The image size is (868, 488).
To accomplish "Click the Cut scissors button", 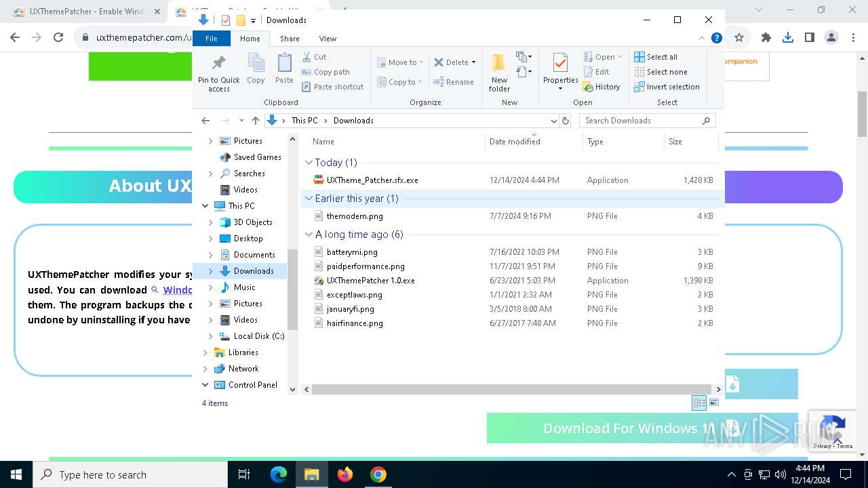I will click(x=314, y=57).
